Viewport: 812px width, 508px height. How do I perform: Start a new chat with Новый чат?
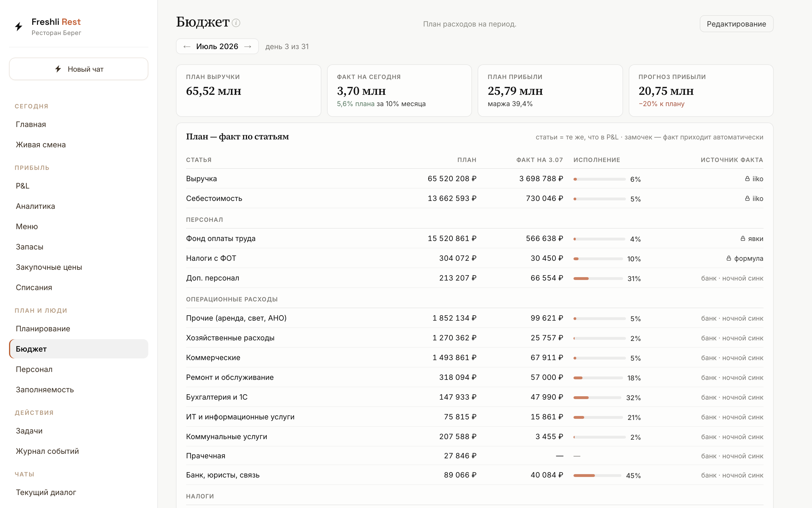point(78,69)
